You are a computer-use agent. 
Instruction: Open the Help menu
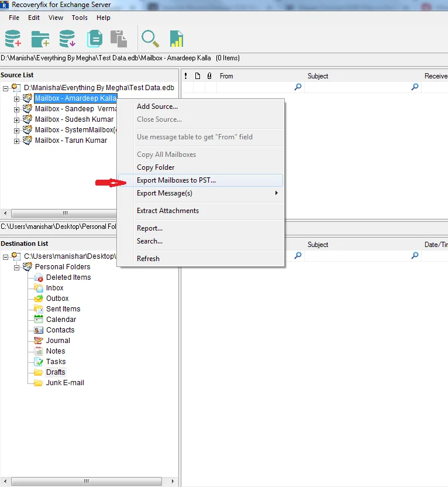tap(104, 18)
